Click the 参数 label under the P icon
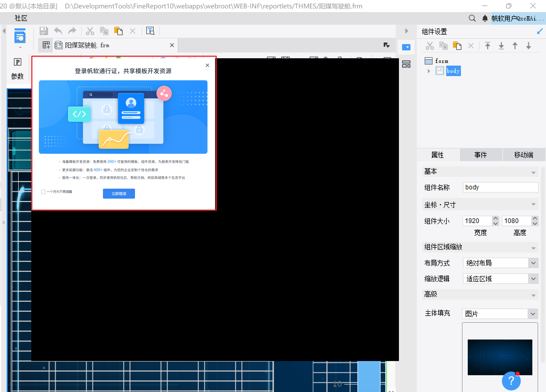546x392 pixels. click(17, 76)
